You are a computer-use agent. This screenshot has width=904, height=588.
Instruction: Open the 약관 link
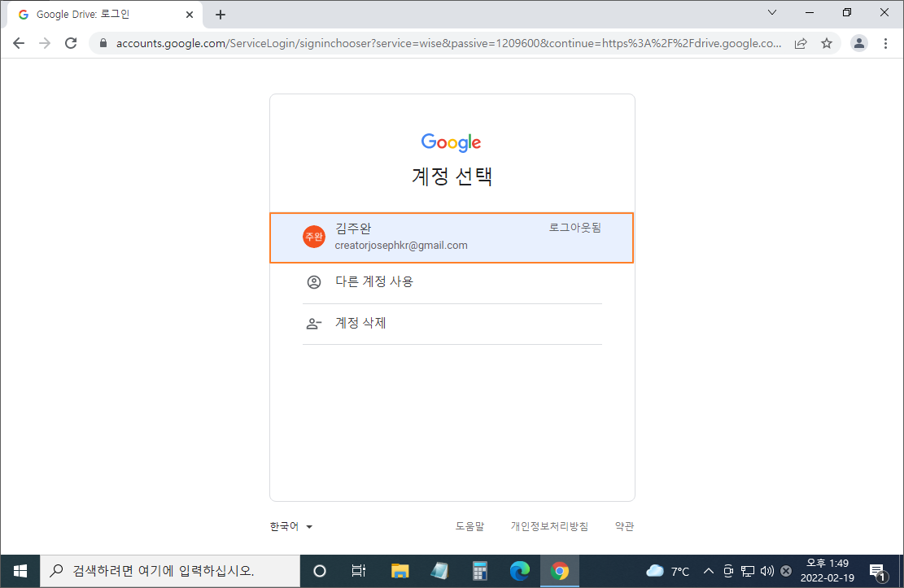(624, 526)
